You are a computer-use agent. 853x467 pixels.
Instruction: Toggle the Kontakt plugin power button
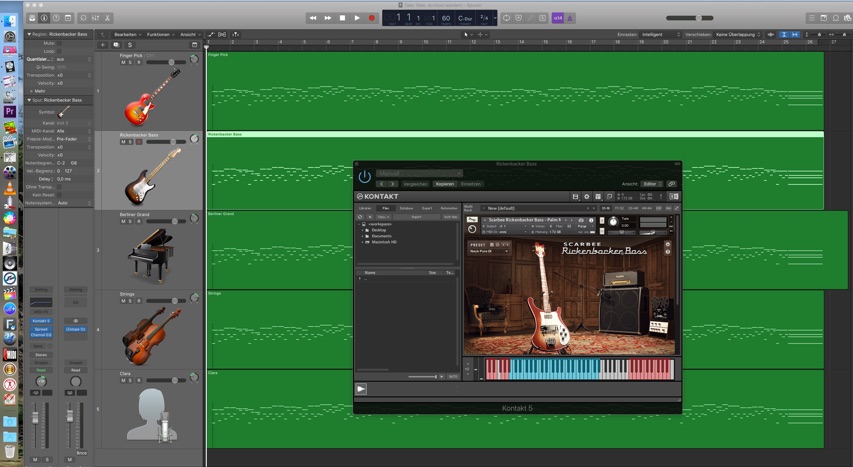(364, 176)
